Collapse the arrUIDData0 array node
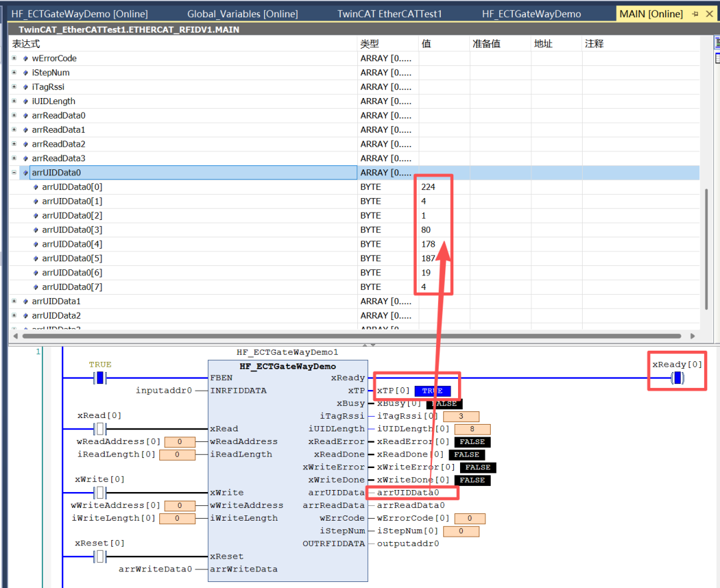The image size is (720, 588). point(14,173)
